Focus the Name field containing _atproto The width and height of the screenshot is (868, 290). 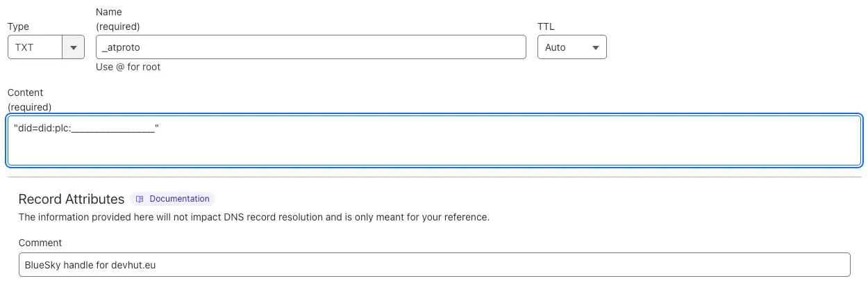pyautogui.click(x=311, y=47)
